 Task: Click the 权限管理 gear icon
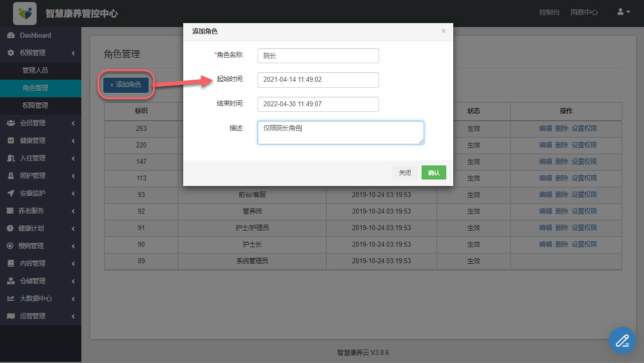[x=11, y=53]
